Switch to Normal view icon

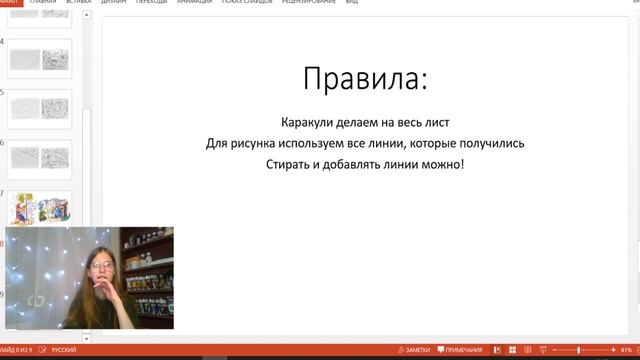[x=497, y=350]
